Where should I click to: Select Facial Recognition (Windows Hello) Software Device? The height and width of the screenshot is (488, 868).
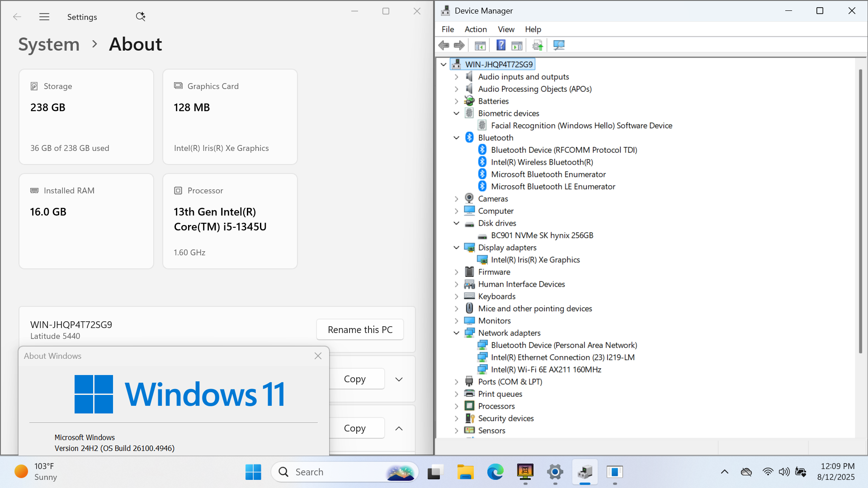coord(581,126)
